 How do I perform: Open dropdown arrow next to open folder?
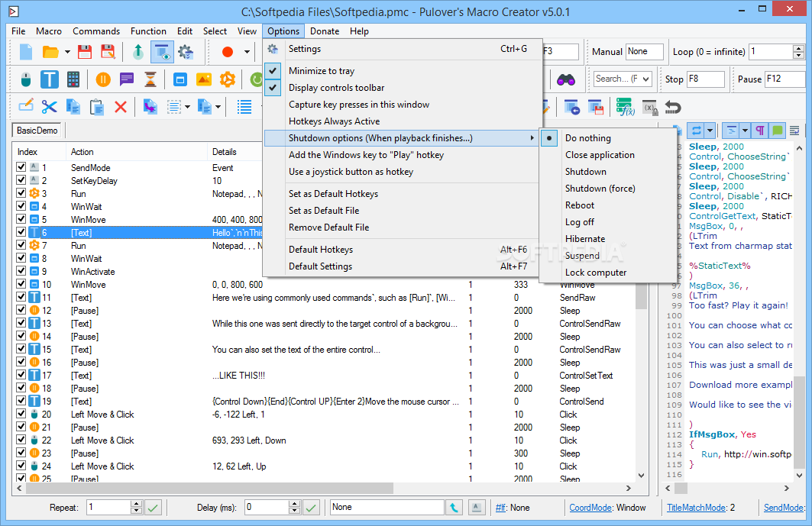point(67,52)
